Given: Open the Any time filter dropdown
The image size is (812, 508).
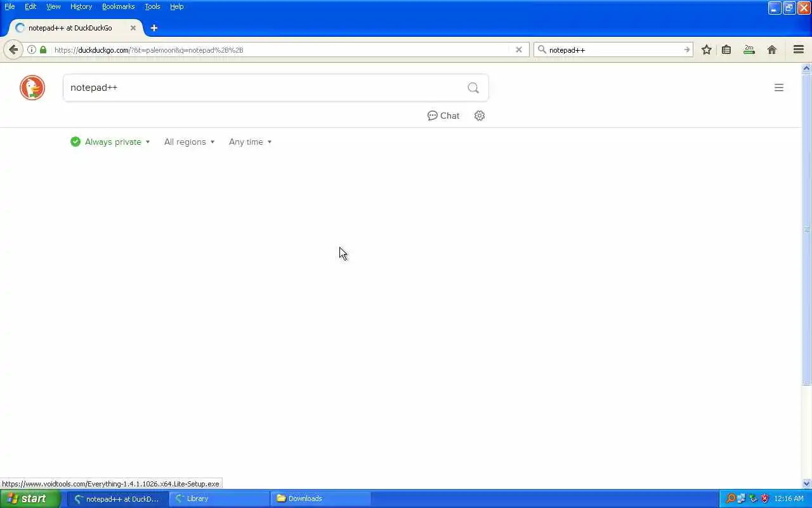Looking at the screenshot, I should coord(250,142).
